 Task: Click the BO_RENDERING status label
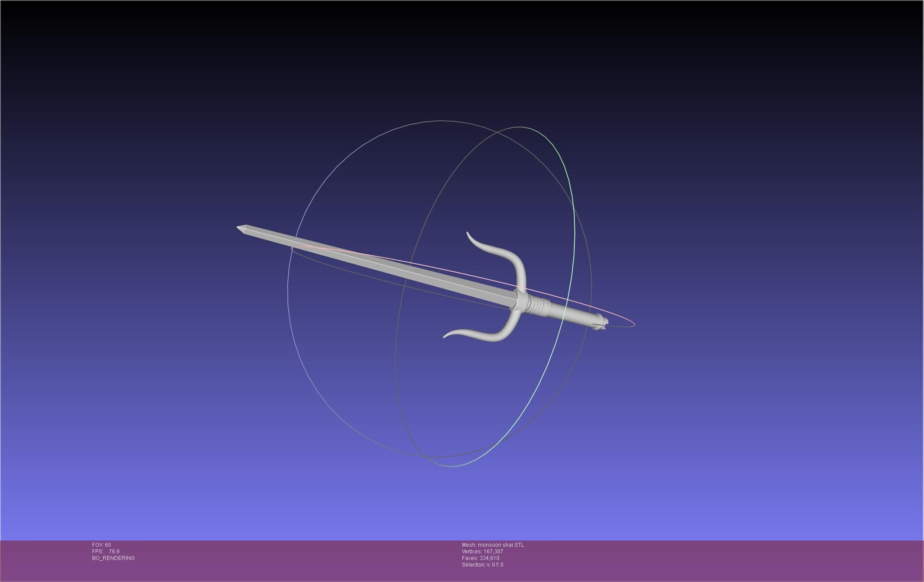113,558
